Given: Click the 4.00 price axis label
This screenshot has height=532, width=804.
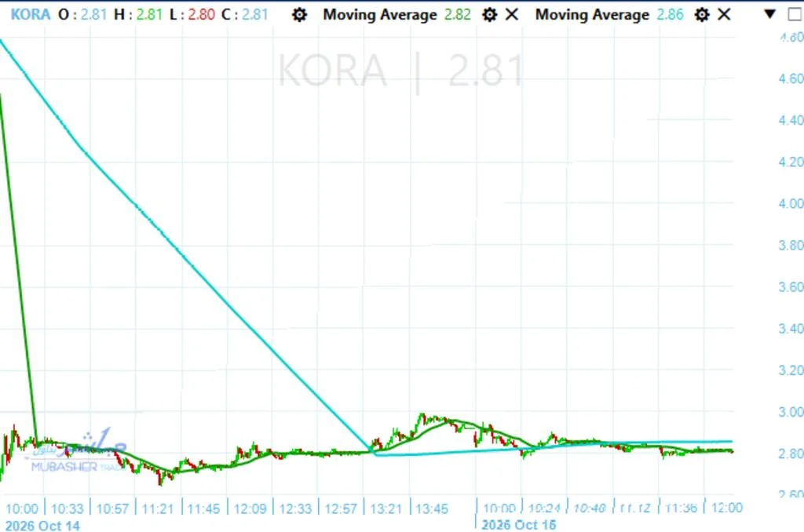Looking at the screenshot, I should pyautogui.click(x=791, y=203).
